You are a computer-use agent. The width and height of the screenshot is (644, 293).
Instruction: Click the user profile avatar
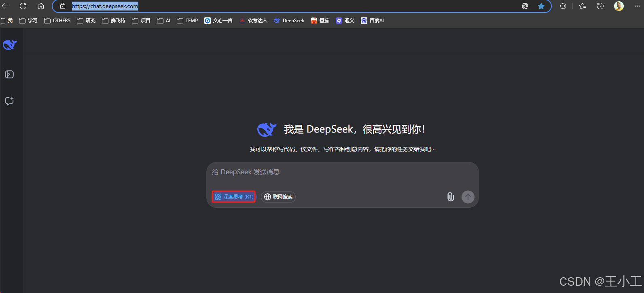[x=619, y=6]
